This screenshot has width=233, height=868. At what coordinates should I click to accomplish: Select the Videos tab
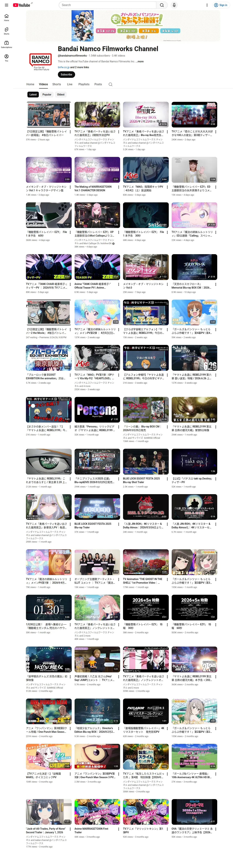[x=43, y=84]
